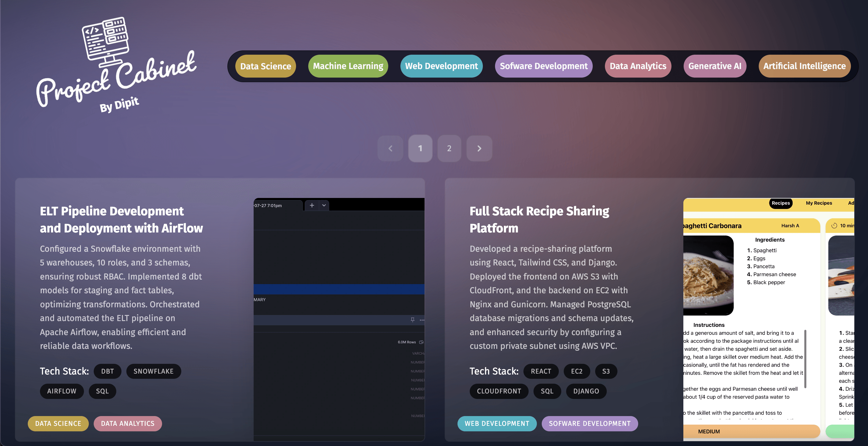Open Full Stack Recipe Sharing Platform title
The width and height of the screenshot is (868, 446).
[540, 220]
